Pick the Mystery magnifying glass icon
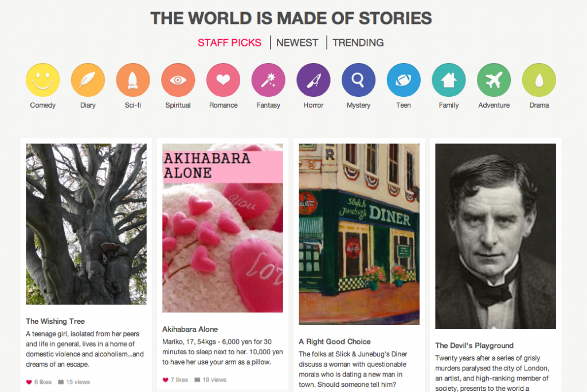 click(358, 80)
